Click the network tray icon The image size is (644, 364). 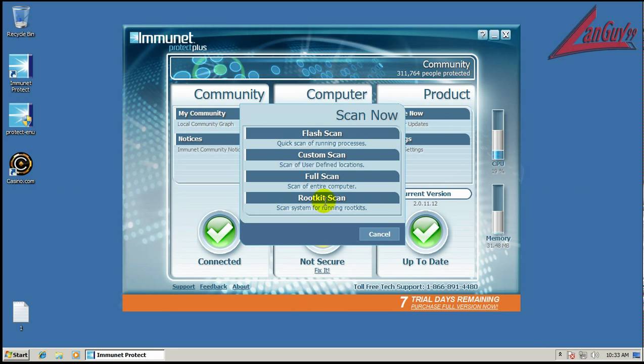point(583,355)
